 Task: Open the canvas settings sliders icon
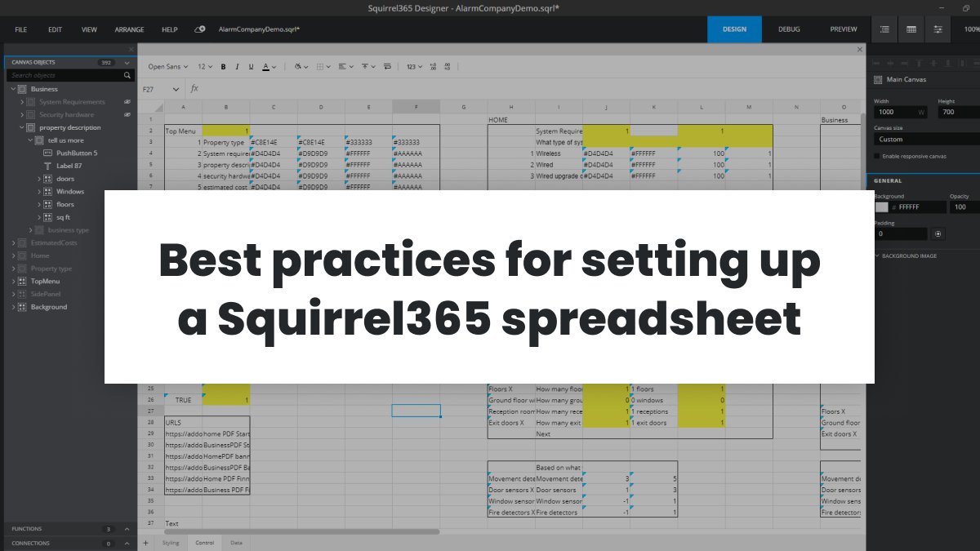(938, 29)
